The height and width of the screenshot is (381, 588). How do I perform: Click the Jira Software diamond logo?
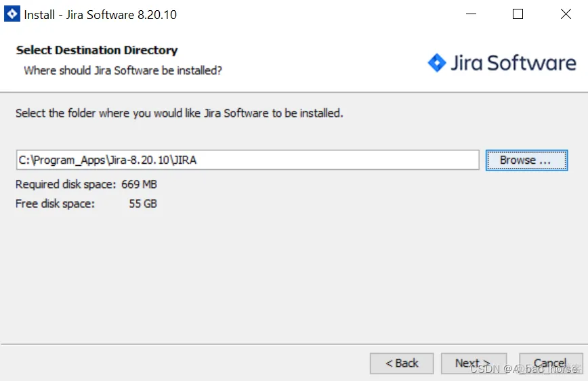[x=437, y=62]
